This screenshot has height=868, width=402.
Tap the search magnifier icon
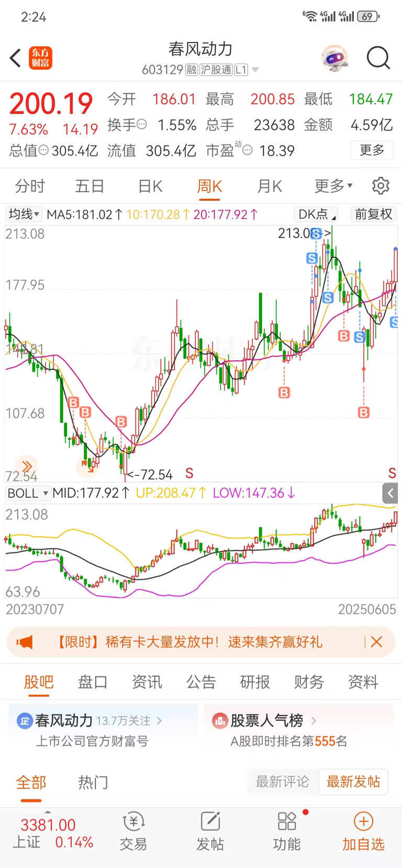(378, 58)
